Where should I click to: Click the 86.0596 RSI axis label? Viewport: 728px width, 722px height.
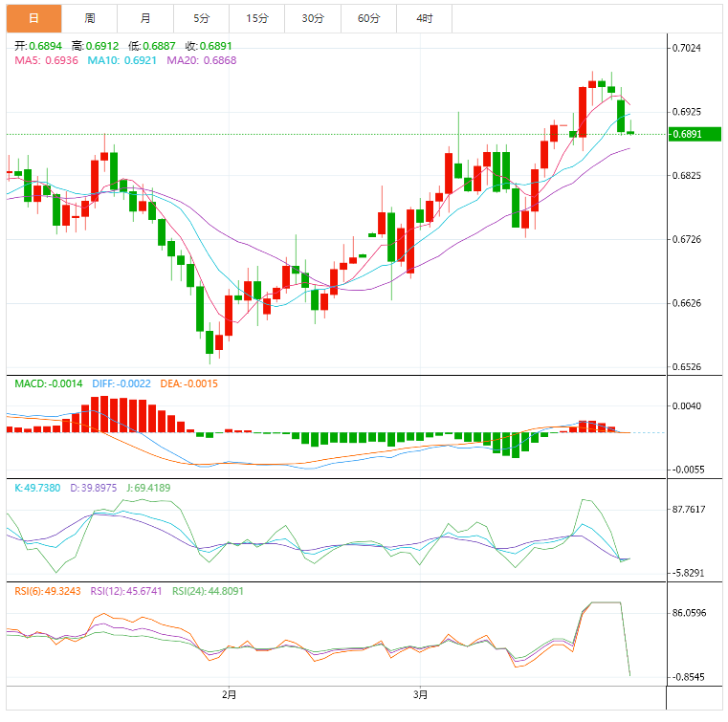point(689,613)
